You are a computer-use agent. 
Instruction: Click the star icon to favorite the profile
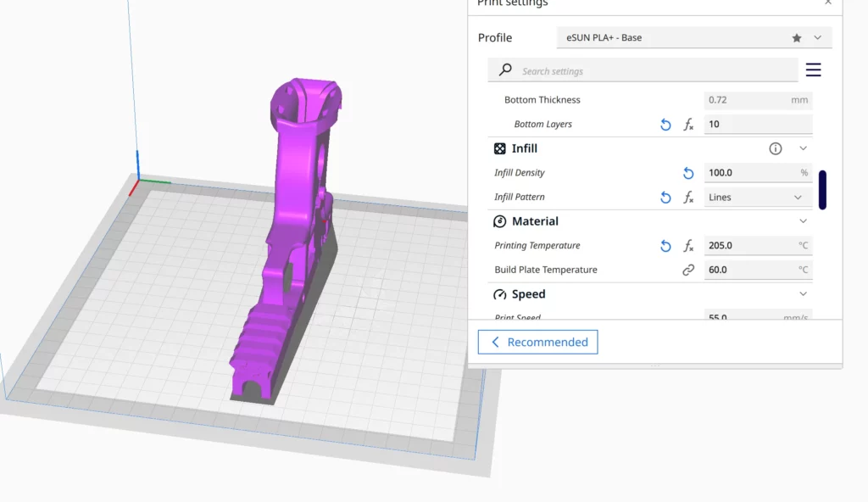796,37
